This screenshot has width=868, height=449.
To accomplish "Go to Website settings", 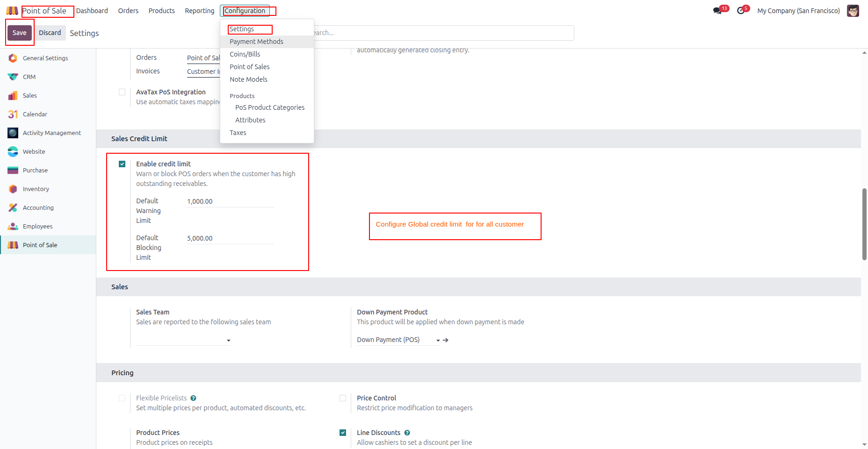I will pyautogui.click(x=48, y=151).
